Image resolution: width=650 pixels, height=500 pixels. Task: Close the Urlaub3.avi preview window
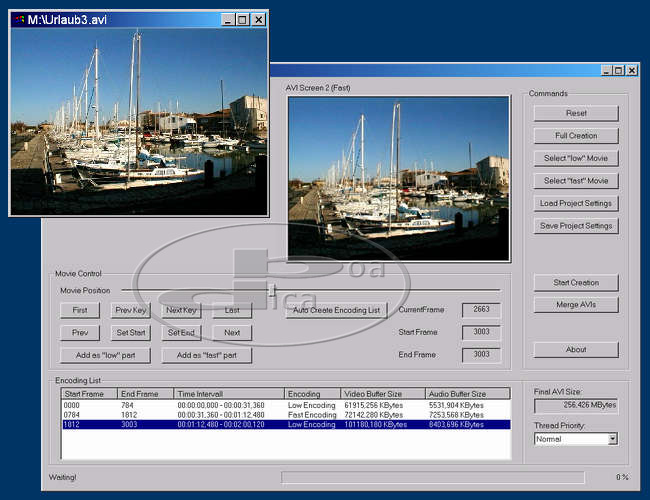point(258,19)
